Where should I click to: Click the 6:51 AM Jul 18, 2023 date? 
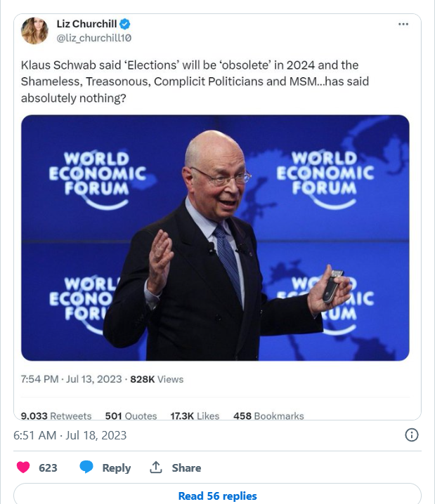[x=70, y=435]
